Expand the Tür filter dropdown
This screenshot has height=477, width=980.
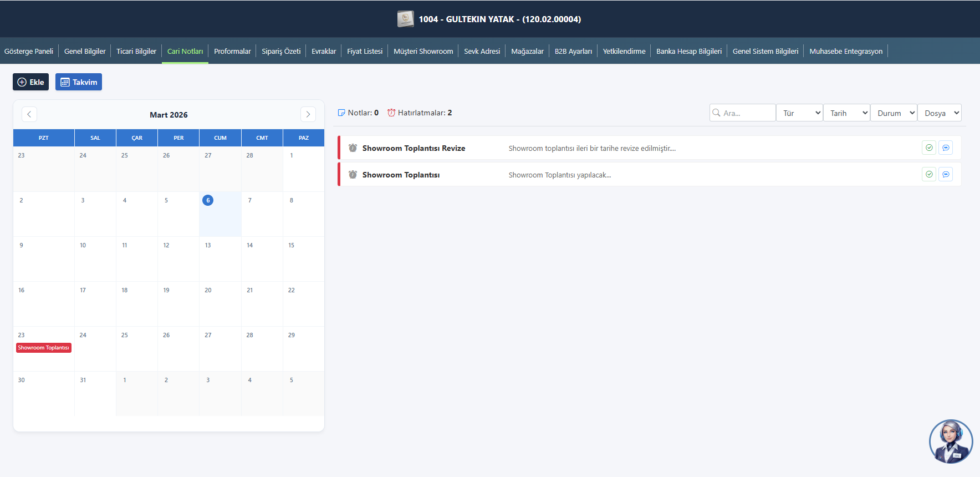coord(799,113)
